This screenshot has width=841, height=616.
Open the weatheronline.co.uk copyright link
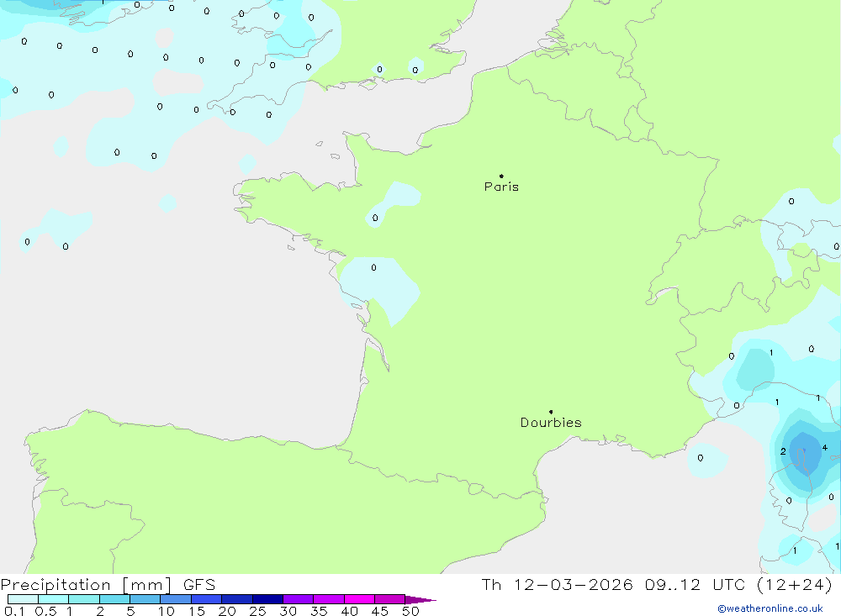pos(770,608)
